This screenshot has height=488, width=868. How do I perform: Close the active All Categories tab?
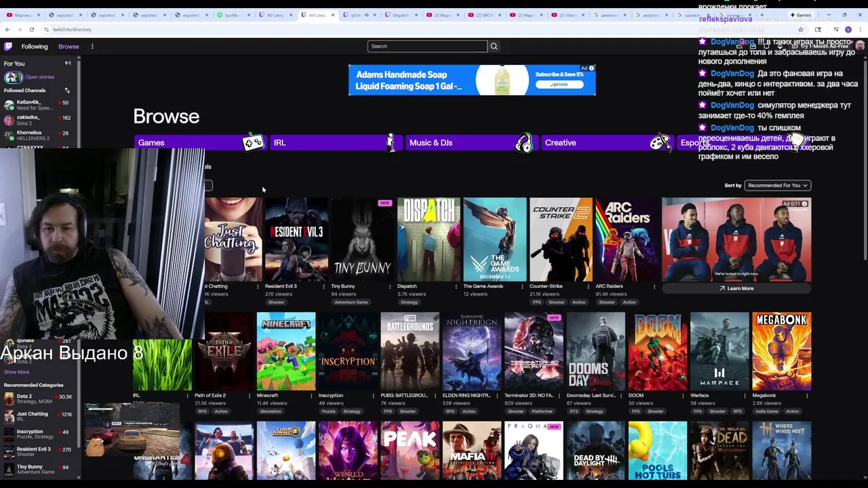pos(333,15)
